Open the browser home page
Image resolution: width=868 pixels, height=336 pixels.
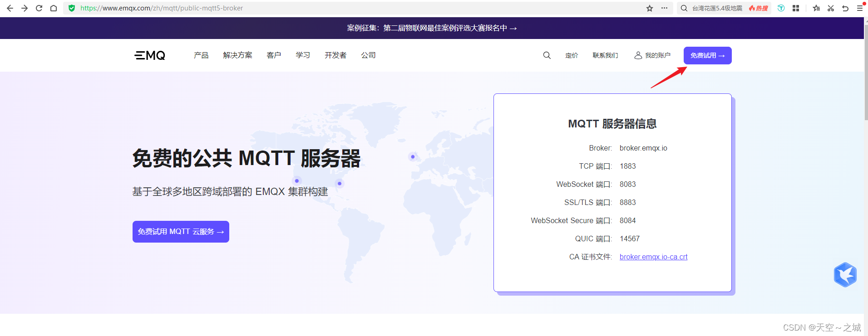pos(54,8)
